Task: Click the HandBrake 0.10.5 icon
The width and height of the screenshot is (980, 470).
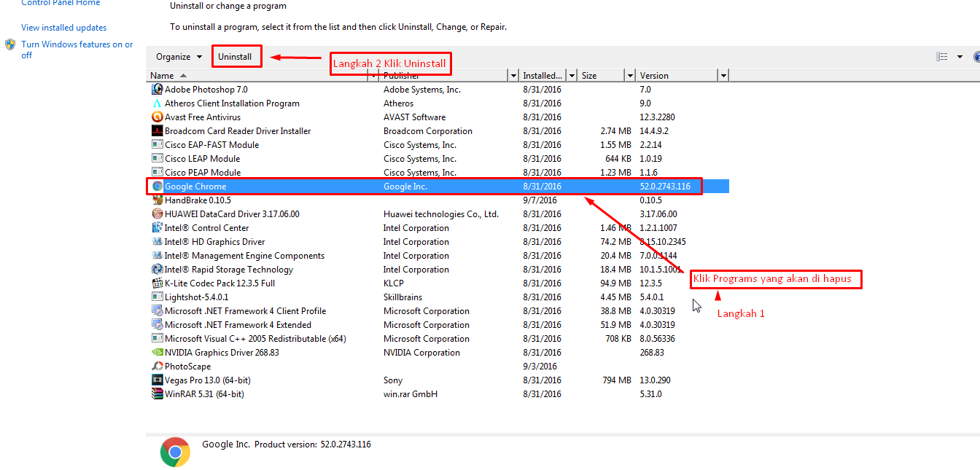Action: coord(157,200)
